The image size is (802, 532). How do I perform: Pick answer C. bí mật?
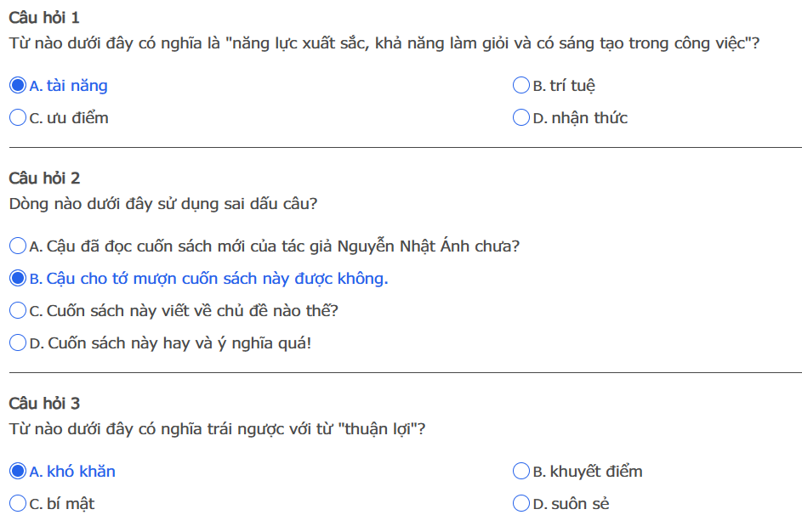[x=18, y=504]
